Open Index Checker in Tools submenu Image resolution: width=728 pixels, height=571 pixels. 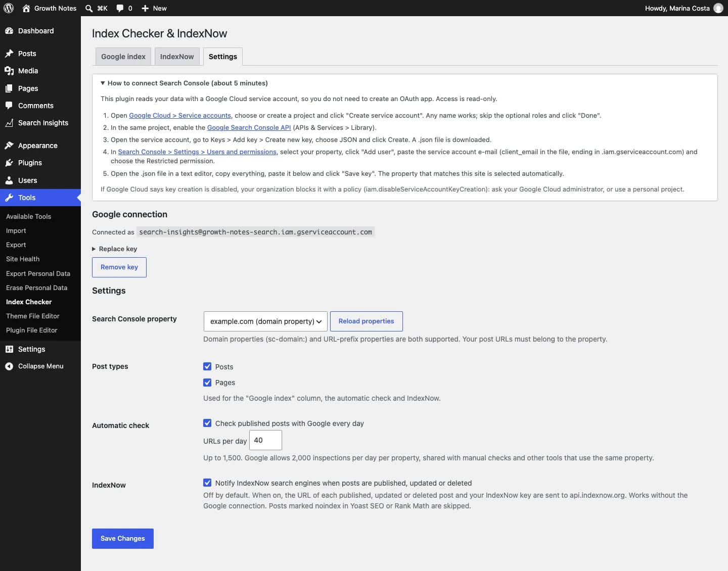[29, 302]
